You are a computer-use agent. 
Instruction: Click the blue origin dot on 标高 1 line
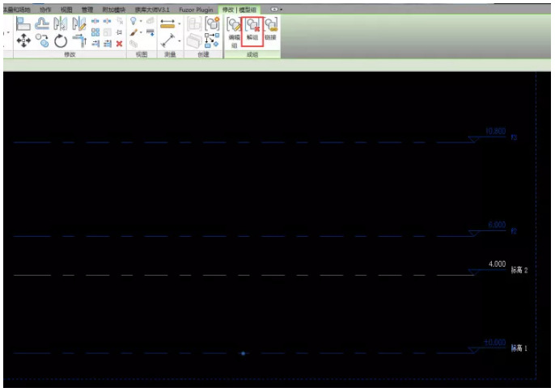pyautogui.click(x=244, y=353)
